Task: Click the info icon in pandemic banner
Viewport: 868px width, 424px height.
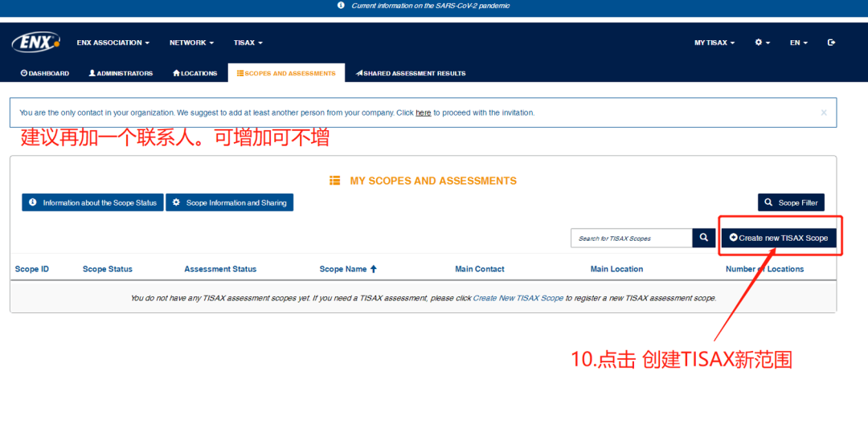Action: pos(341,6)
